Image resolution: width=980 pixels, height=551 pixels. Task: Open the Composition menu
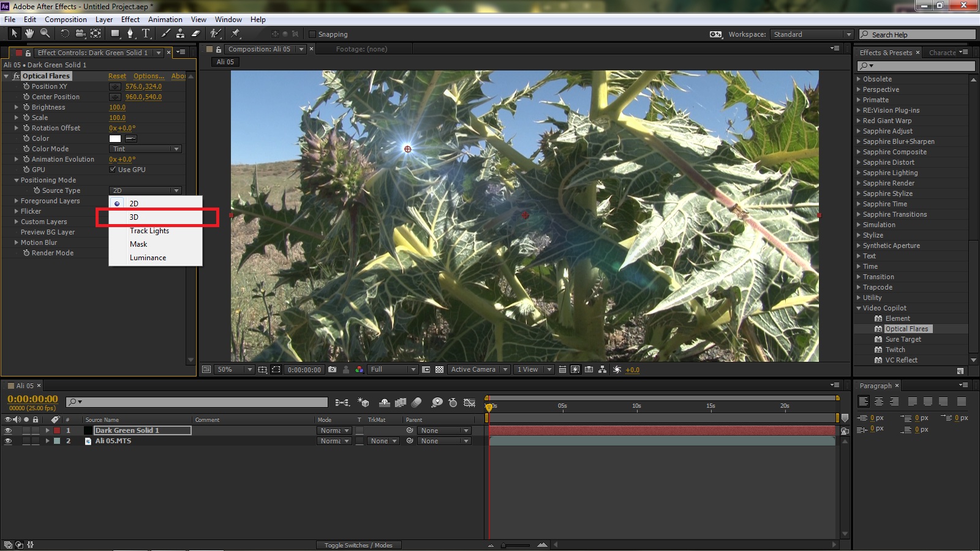(66, 20)
